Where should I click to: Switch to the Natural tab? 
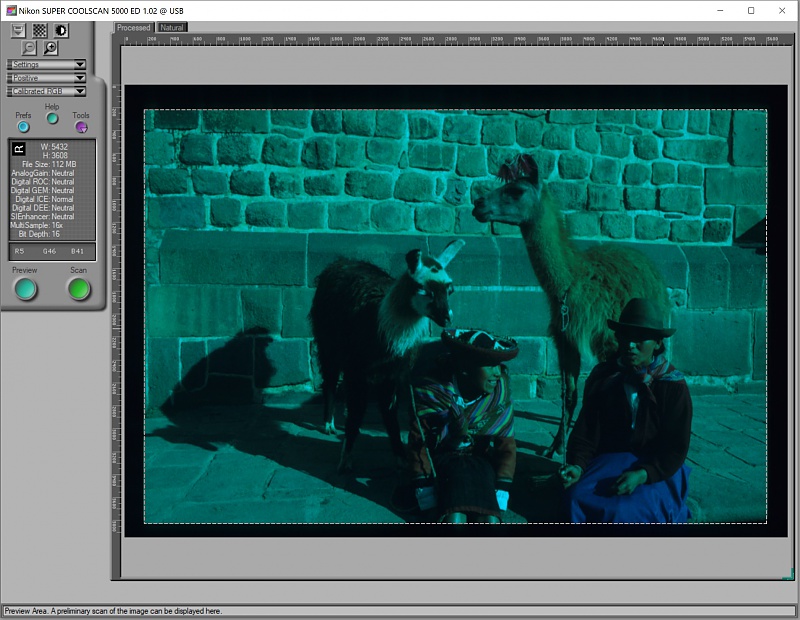pos(172,28)
